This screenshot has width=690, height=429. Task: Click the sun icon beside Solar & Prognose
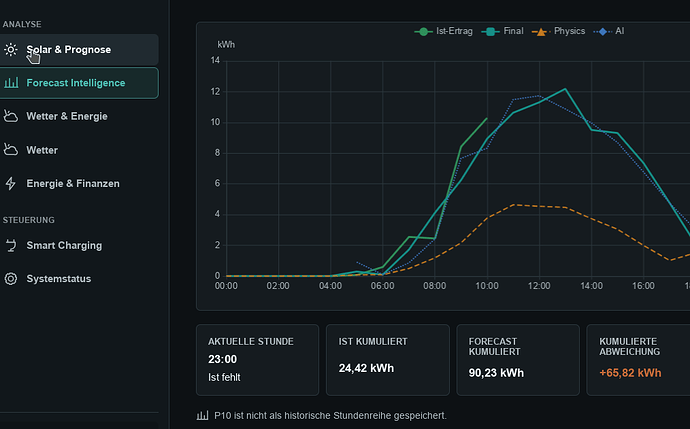11,50
